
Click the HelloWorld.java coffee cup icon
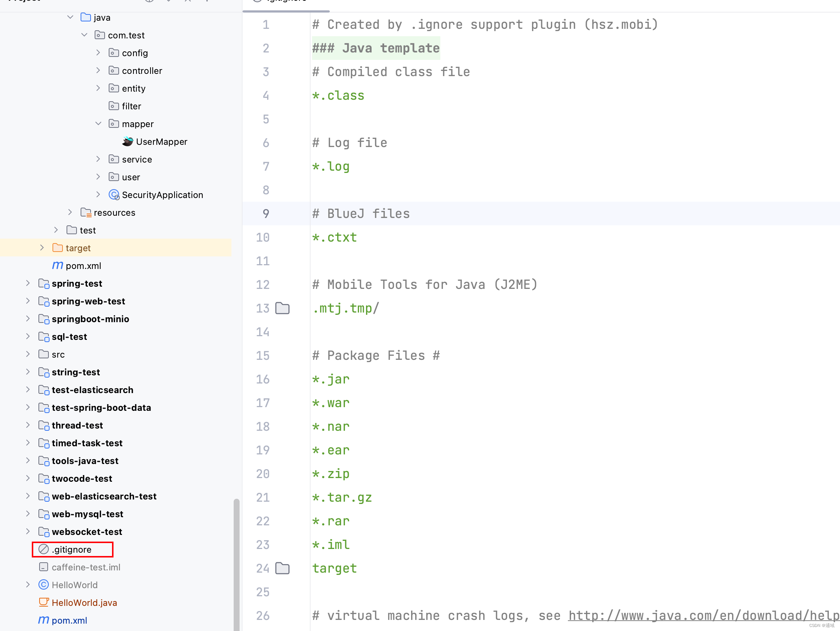44,603
